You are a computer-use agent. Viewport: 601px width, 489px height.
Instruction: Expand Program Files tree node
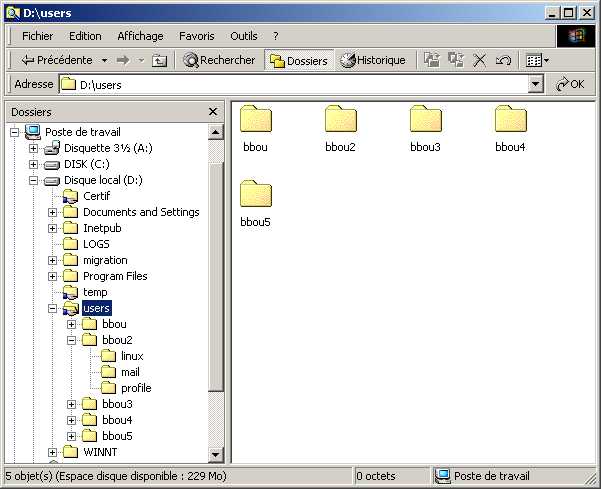pos(53,277)
